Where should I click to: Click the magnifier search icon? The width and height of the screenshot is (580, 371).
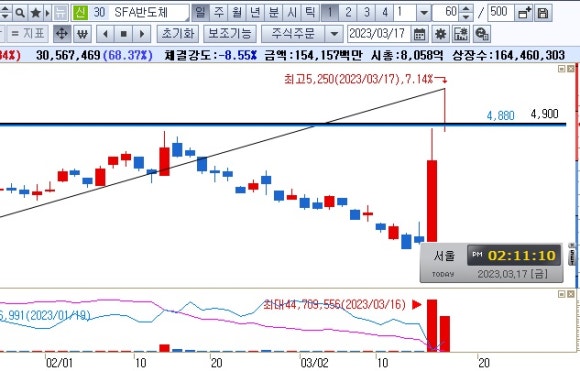pos(20,13)
